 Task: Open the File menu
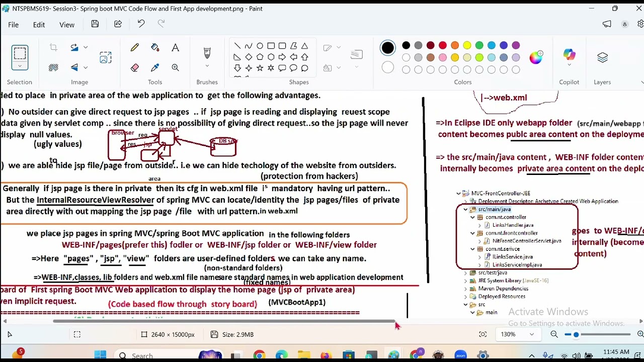pyautogui.click(x=14, y=25)
